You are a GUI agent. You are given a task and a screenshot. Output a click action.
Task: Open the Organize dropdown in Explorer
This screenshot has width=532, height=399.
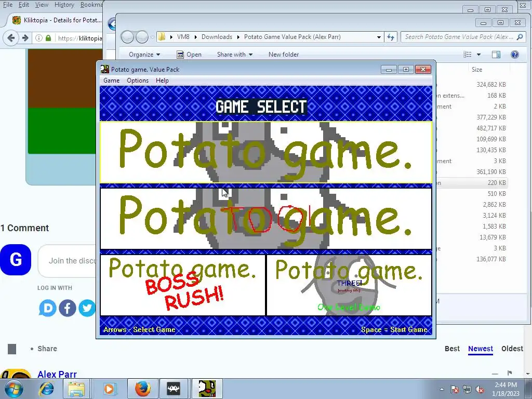pyautogui.click(x=144, y=54)
